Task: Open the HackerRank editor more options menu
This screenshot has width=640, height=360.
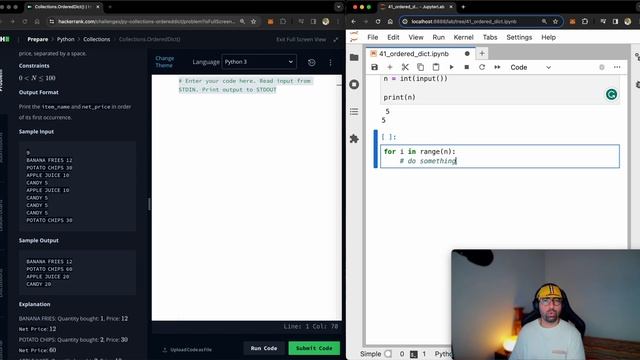Action: pyautogui.click(x=330, y=62)
